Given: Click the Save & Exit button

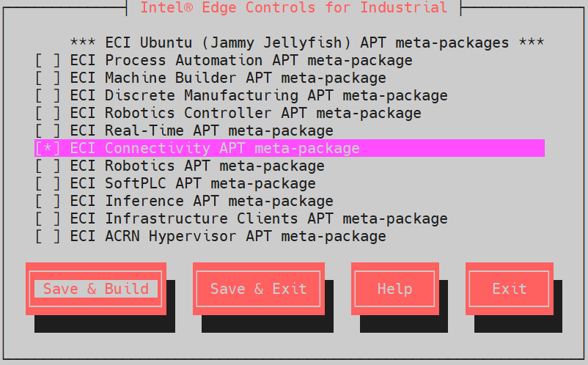Looking at the screenshot, I should pyautogui.click(x=259, y=289).
